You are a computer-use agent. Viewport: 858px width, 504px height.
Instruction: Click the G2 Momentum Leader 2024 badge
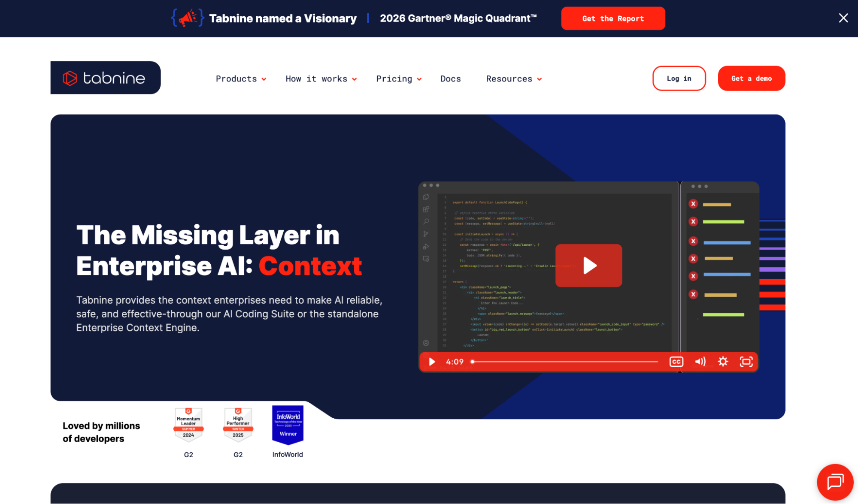188,425
